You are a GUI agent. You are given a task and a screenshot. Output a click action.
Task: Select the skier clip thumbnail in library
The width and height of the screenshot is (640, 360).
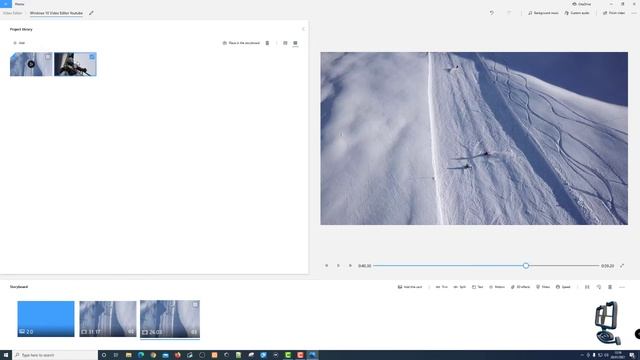pyautogui.click(x=75, y=64)
